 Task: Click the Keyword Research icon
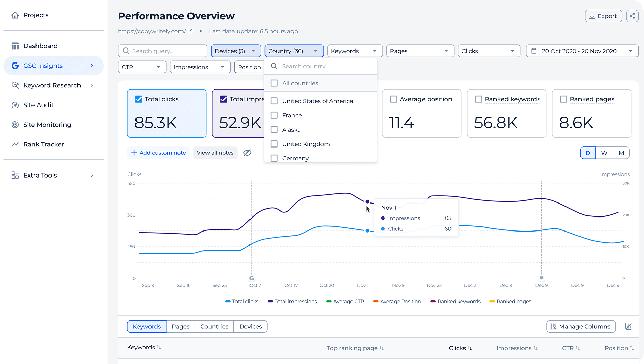(x=15, y=85)
